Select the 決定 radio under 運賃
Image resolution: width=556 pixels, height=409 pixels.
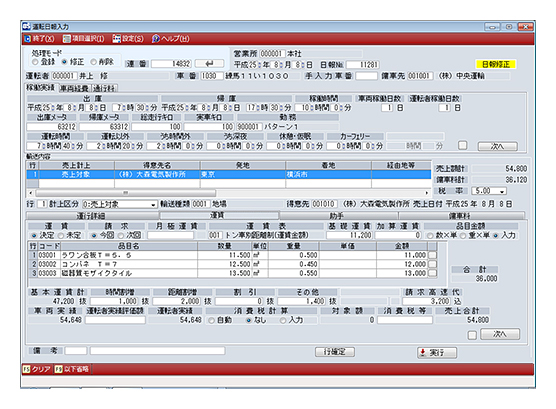point(34,235)
